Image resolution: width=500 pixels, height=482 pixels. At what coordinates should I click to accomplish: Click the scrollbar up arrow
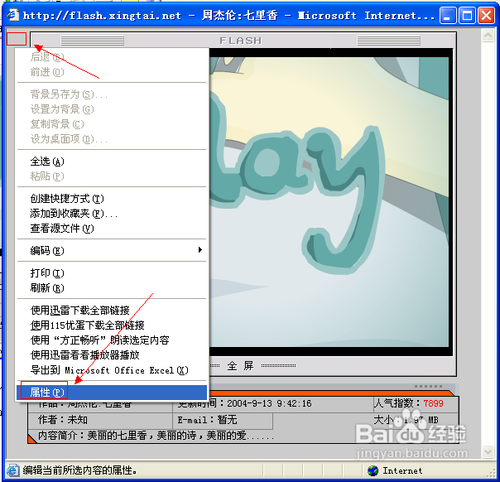pyautogui.click(x=488, y=35)
